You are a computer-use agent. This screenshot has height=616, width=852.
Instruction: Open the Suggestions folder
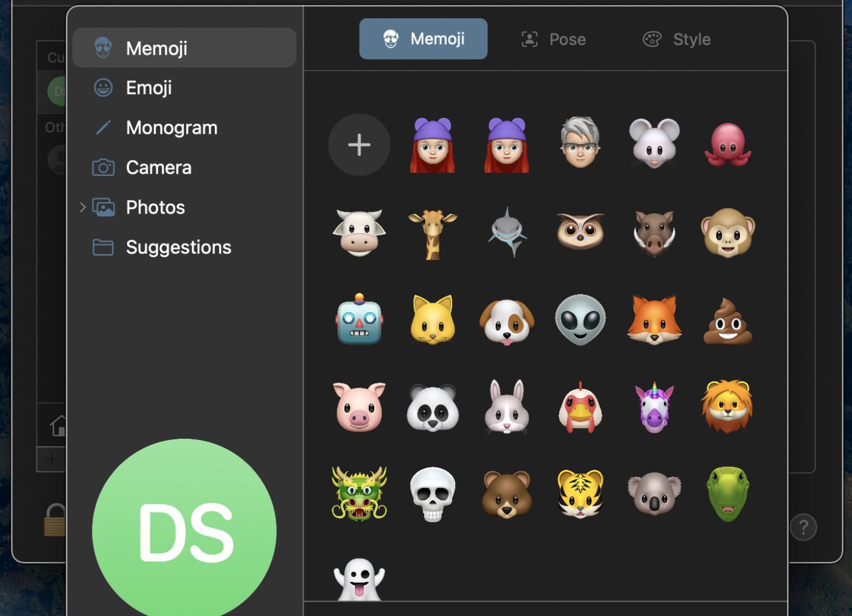(x=178, y=247)
